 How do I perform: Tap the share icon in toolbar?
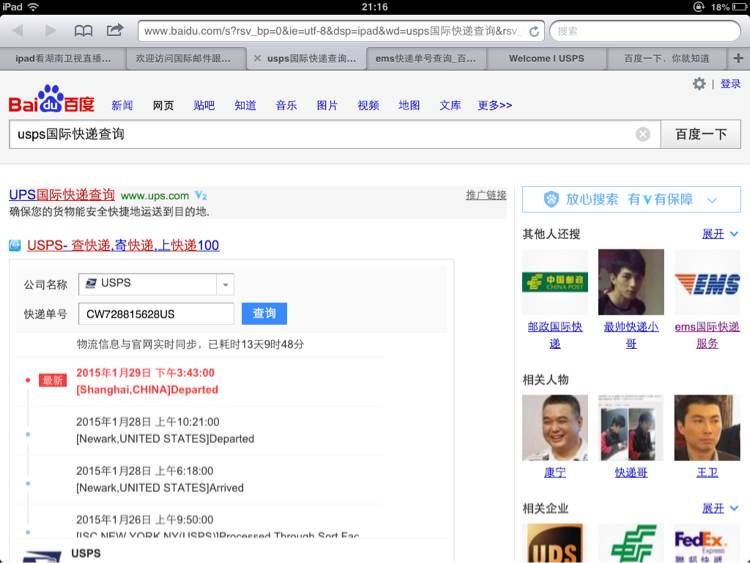coord(115,30)
